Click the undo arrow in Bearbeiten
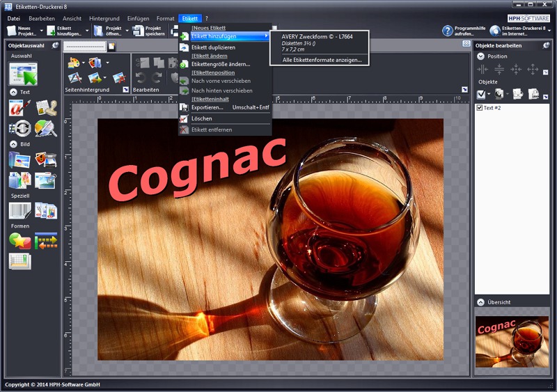557x392 pixels. pos(141,77)
